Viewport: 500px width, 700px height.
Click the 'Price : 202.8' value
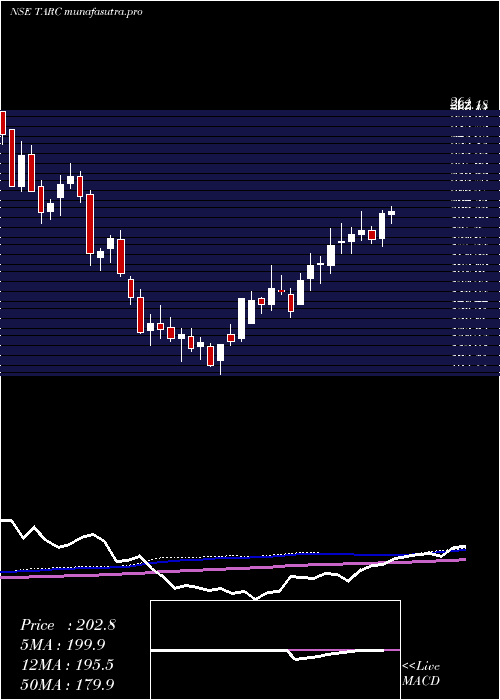coord(68,625)
